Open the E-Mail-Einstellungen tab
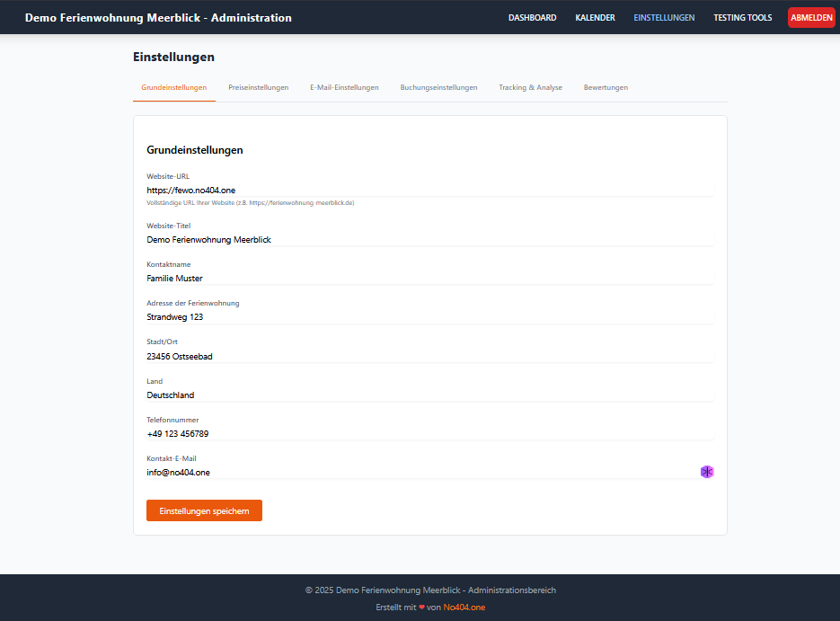840x621 pixels. (344, 87)
